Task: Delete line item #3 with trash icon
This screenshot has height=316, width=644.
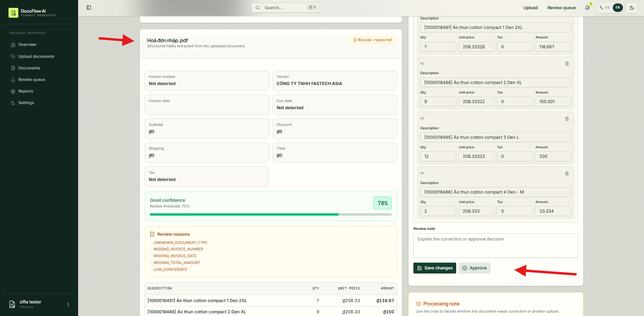Action: [567, 119]
